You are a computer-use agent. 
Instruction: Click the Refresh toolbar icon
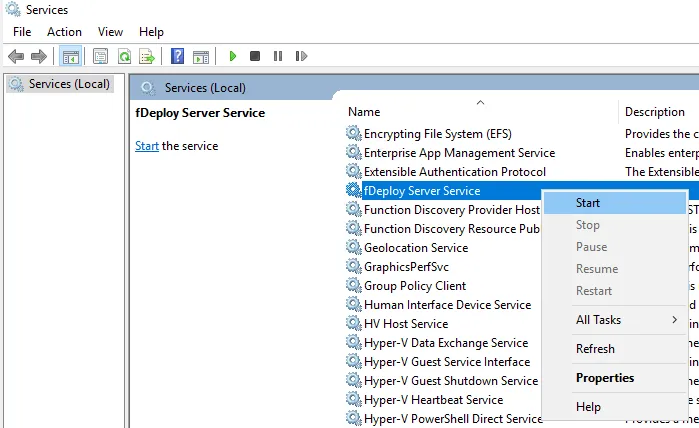pyautogui.click(x=124, y=57)
